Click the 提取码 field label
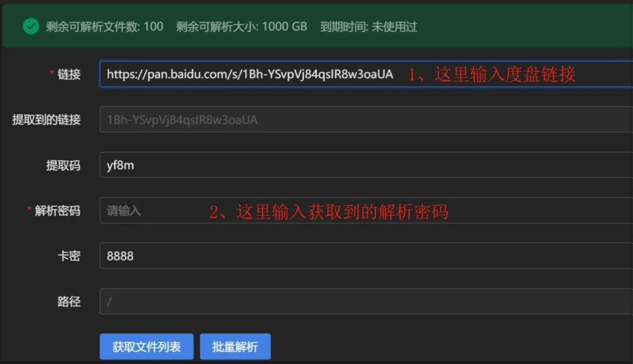Viewport: 633px width, 364px height. coord(63,165)
